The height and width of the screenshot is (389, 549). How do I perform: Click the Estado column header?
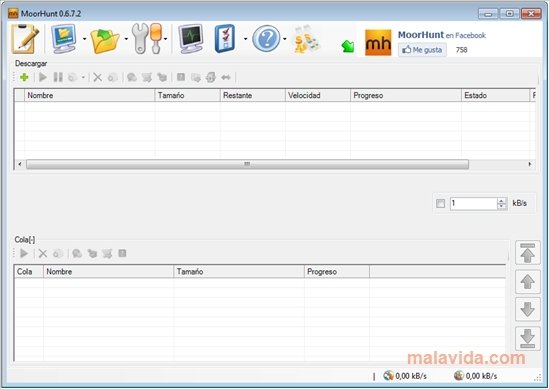click(x=495, y=95)
